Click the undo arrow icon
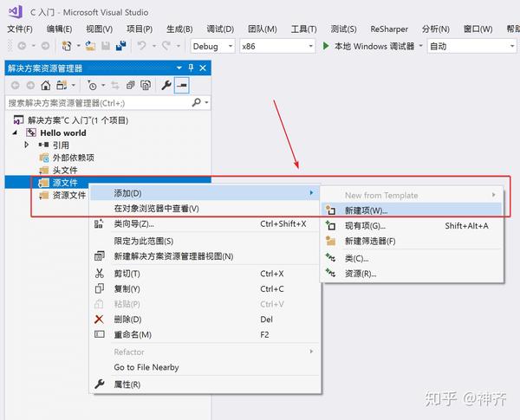The image size is (520, 420). click(142, 45)
